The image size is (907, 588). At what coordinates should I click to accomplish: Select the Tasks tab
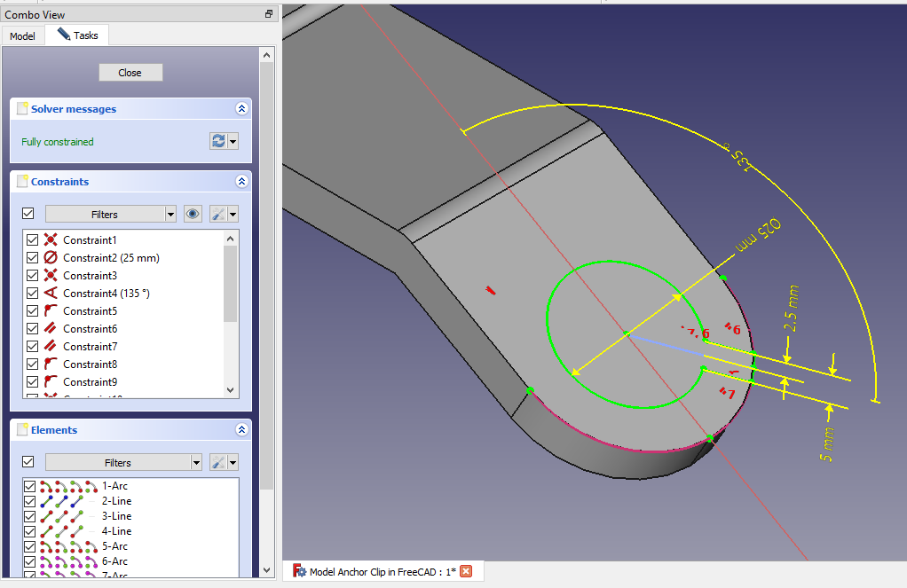[x=79, y=35]
